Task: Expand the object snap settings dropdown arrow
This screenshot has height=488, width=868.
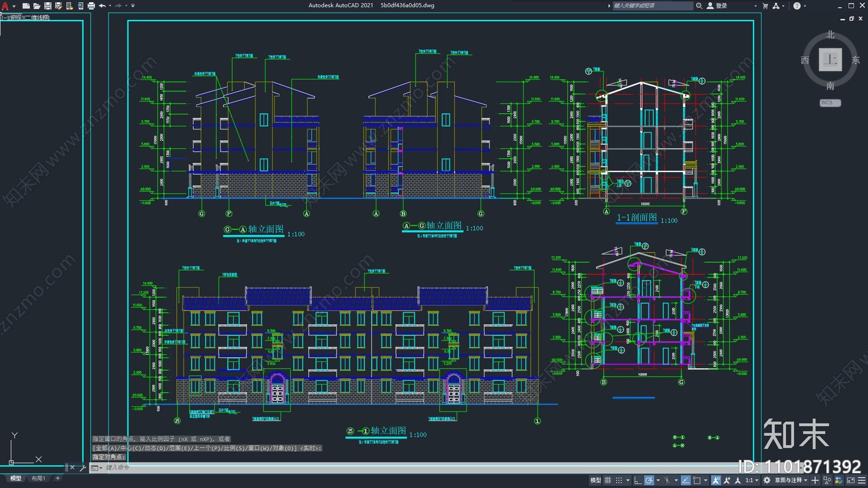Action: [706, 480]
